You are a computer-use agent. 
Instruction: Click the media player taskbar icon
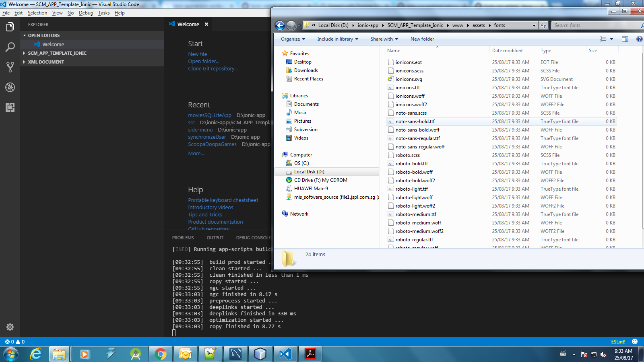pos(84,354)
